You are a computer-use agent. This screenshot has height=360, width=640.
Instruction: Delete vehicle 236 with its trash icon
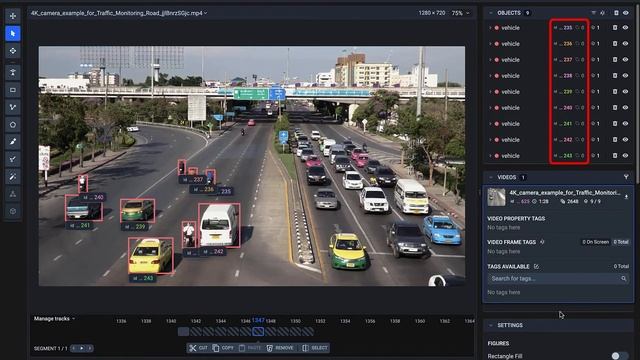(x=615, y=44)
